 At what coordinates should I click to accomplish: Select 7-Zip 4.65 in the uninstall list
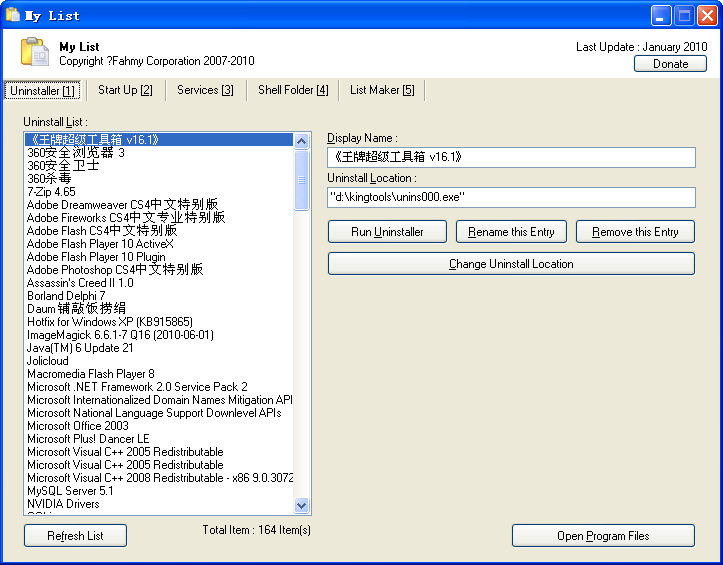52,192
